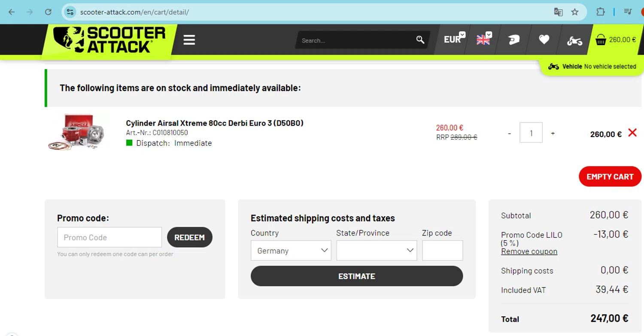Open the wishlist heart icon
Viewport: 644px width, 336px height.
[544, 40]
